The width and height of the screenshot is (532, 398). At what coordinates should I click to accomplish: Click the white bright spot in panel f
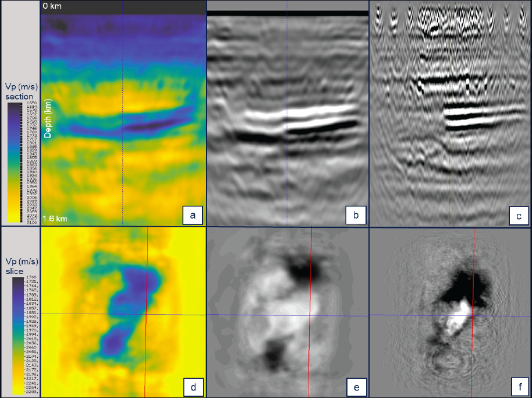tap(458, 318)
